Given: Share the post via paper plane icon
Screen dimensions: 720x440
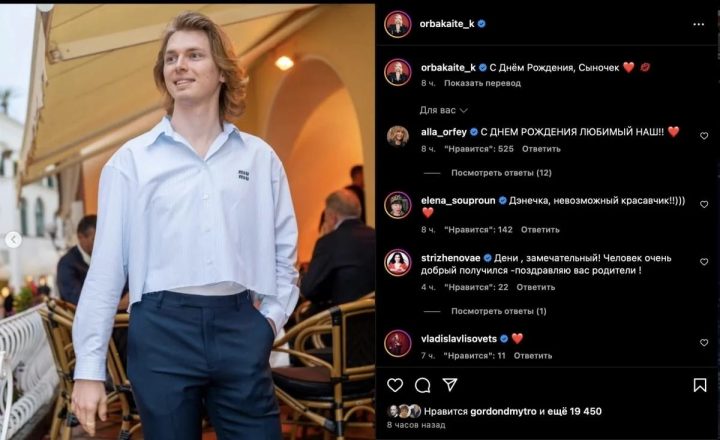Looking at the screenshot, I should point(450,384).
